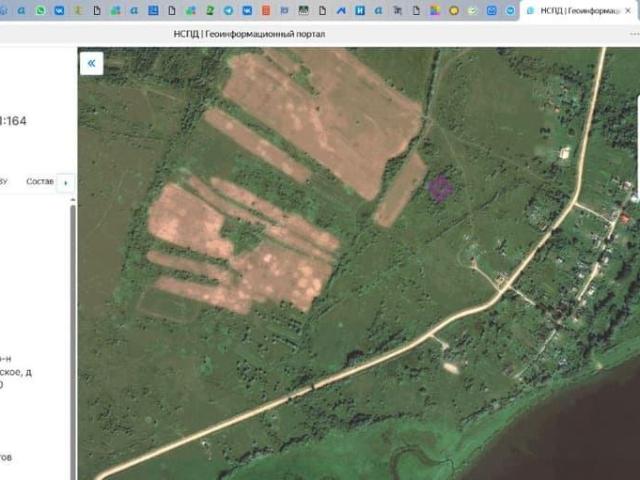Switch to the WhatsApp browser tab

coord(40,11)
